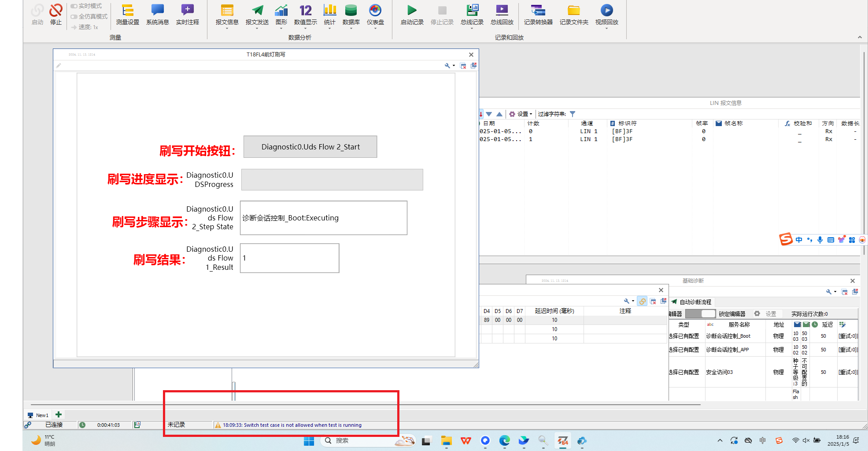Image resolution: width=868 pixels, height=451 pixels.
Task: Click the 延迟时间 (毫秒) column header
Action: click(554, 311)
